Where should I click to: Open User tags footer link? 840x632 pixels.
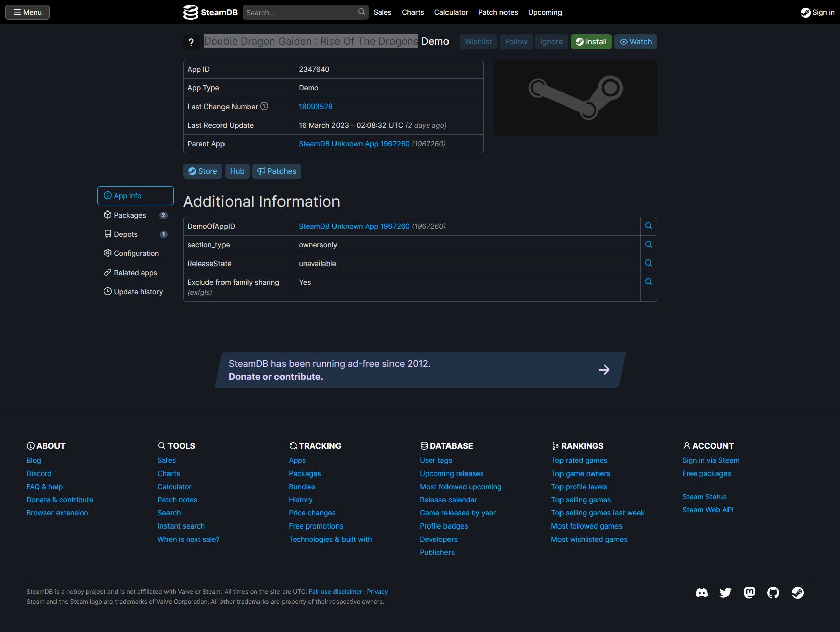tap(436, 460)
